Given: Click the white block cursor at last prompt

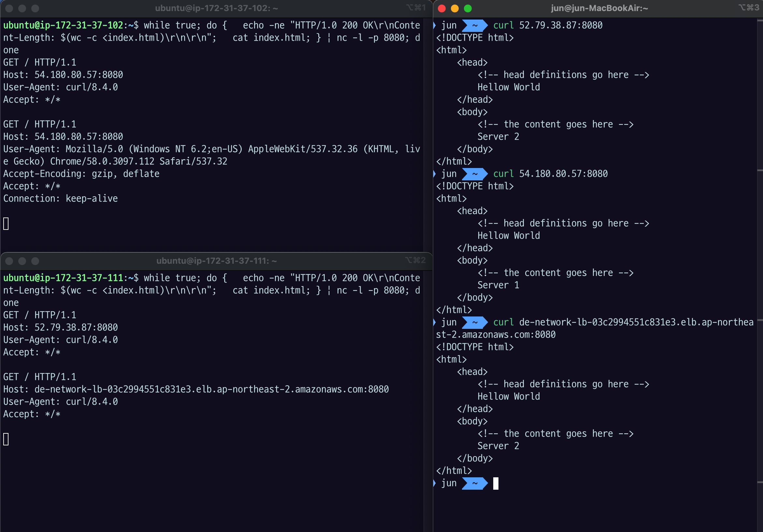Looking at the screenshot, I should (496, 483).
